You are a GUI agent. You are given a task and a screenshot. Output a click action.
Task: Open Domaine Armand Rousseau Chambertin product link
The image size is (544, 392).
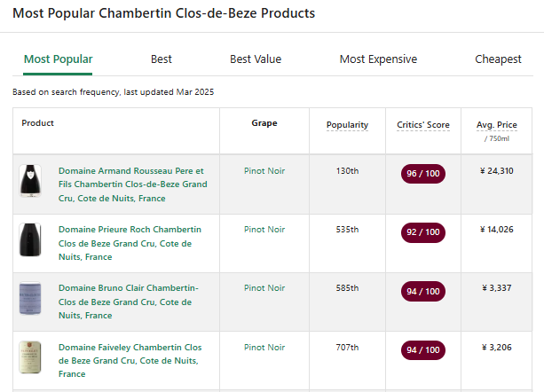tap(132, 184)
